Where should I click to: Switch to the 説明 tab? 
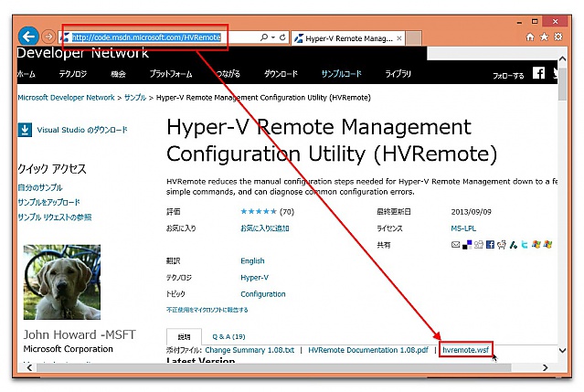pos(184,336)
